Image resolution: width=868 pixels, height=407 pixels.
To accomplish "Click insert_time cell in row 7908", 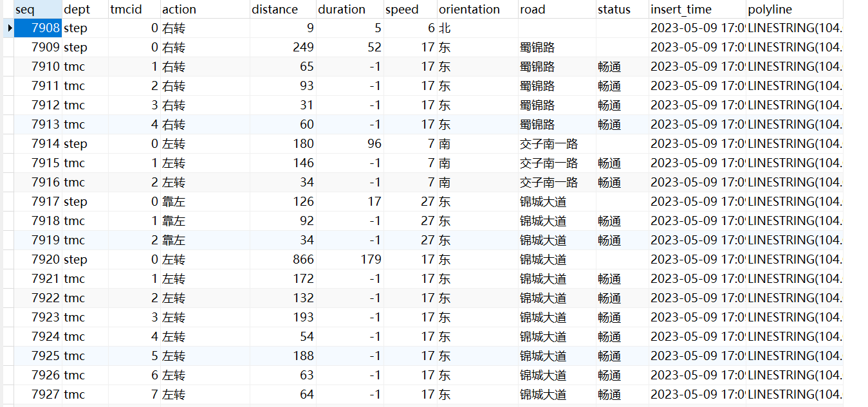I will (697, 28).
